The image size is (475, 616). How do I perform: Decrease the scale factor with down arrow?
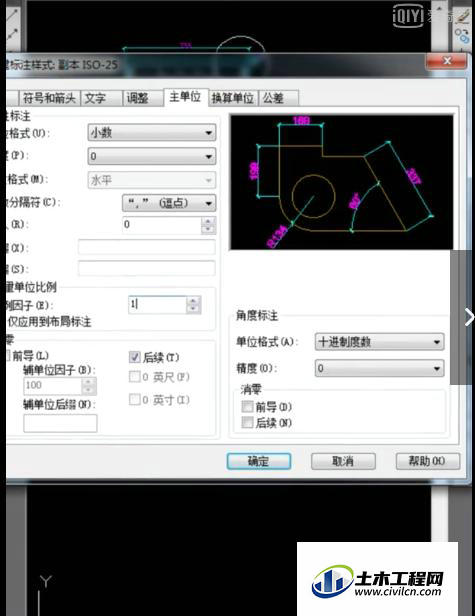[193, 309]
